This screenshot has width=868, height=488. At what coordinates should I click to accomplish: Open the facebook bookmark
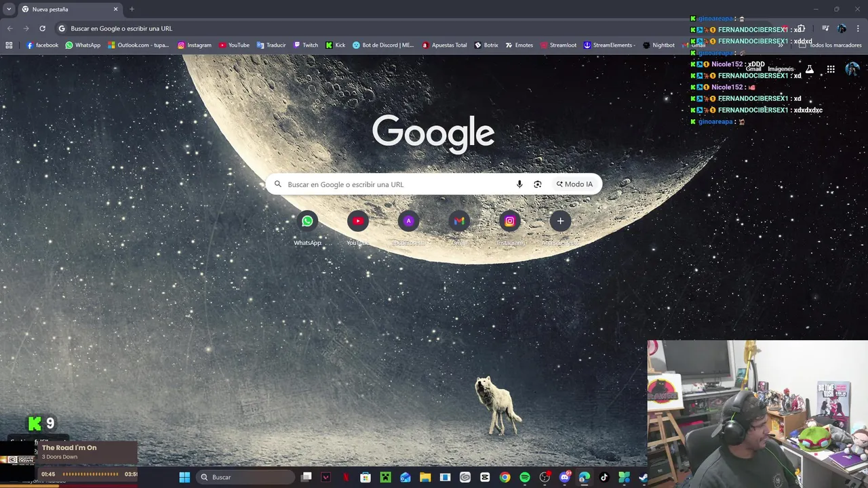(x=42, y=45)
